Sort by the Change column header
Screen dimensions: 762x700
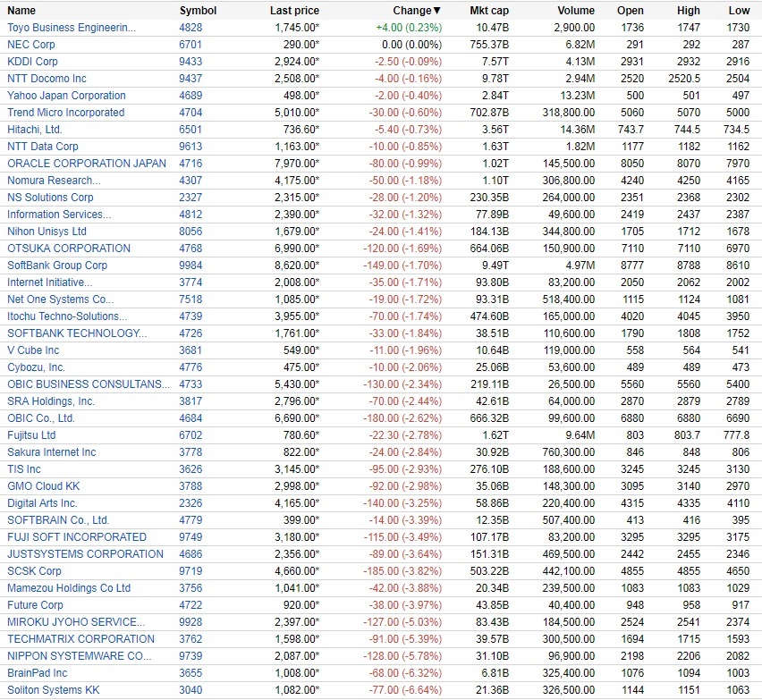point(417,10)
